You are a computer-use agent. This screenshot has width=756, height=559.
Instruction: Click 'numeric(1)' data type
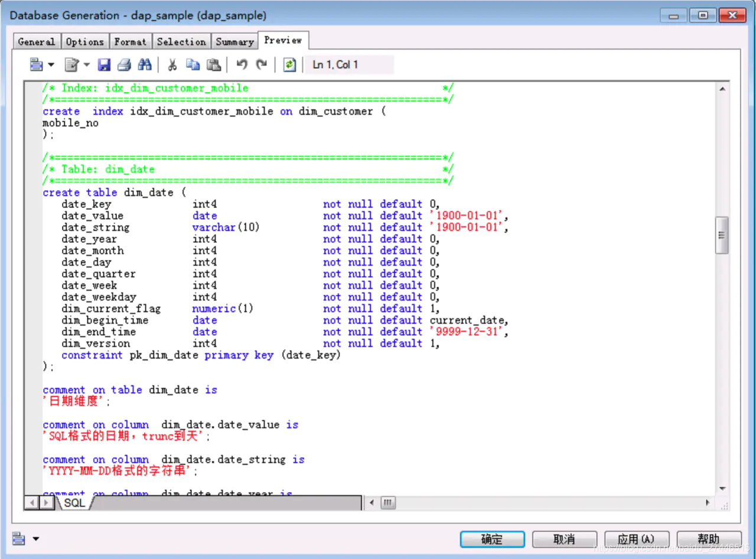223,308
